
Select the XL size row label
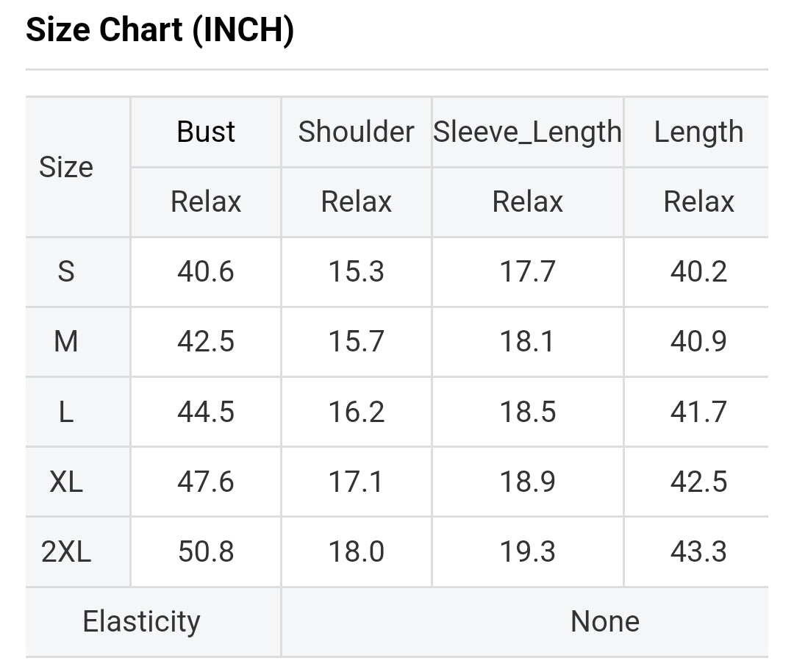(x=66, y=482)
